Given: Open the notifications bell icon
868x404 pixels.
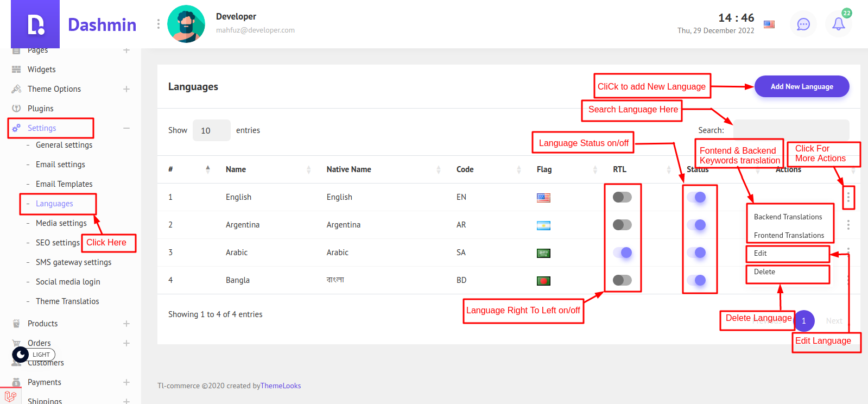Looking at the screenshot, I should pos(838,24).
